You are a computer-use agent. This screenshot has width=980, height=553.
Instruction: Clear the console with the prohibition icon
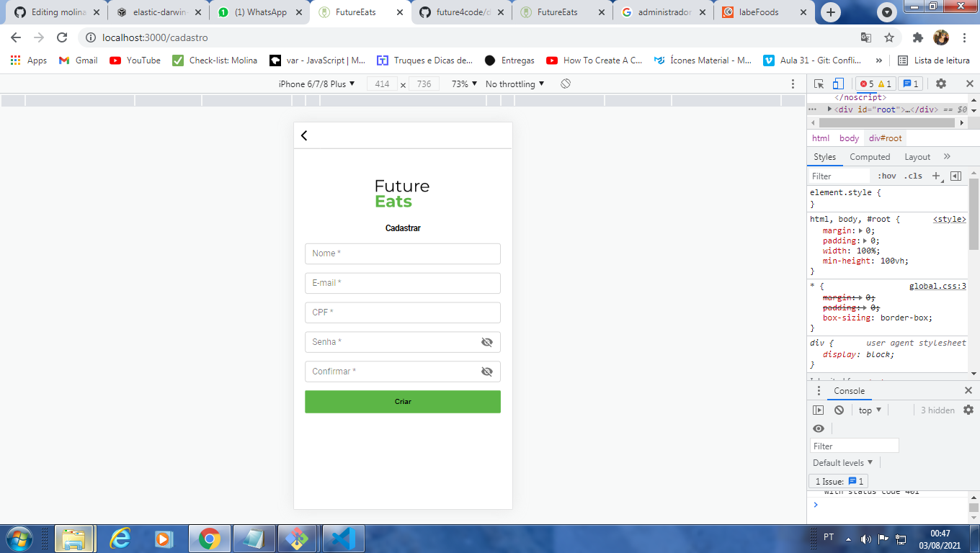coord(839,409)
